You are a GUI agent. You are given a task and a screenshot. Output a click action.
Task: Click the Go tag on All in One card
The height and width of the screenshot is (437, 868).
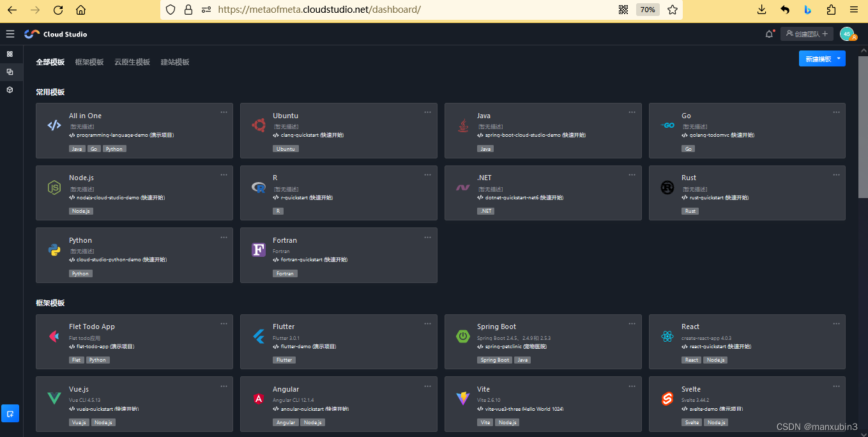[94, 149]
